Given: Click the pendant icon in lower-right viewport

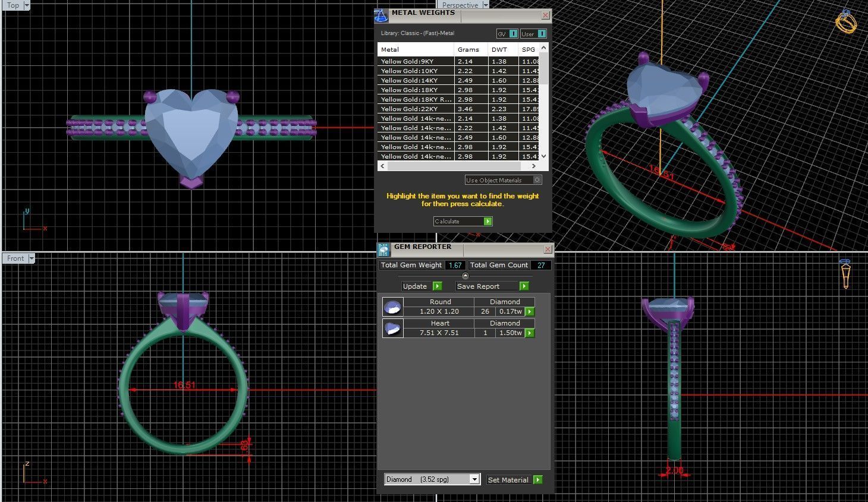Looking at the screenshot, I should [x=845, y=274].
